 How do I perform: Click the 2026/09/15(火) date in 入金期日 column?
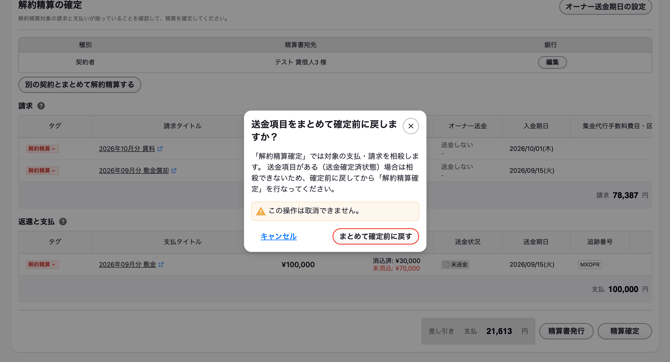[532, 171]
